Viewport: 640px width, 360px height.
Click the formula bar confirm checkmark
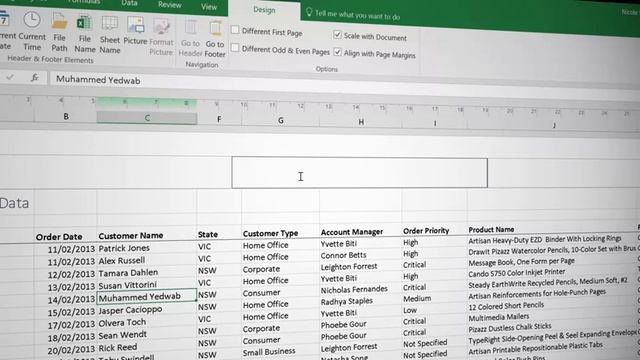click(x=10, y=77)
